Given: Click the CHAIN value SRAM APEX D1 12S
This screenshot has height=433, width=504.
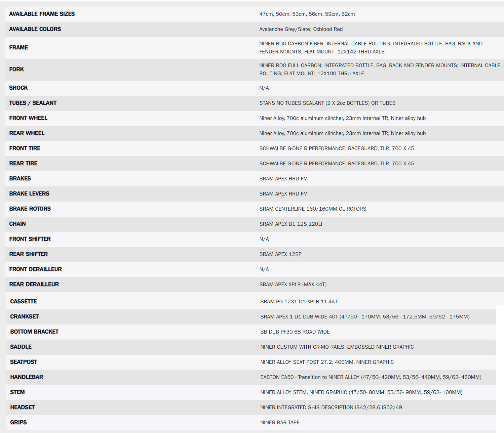Looking at the screenshot, I should [x=290, y=224].
